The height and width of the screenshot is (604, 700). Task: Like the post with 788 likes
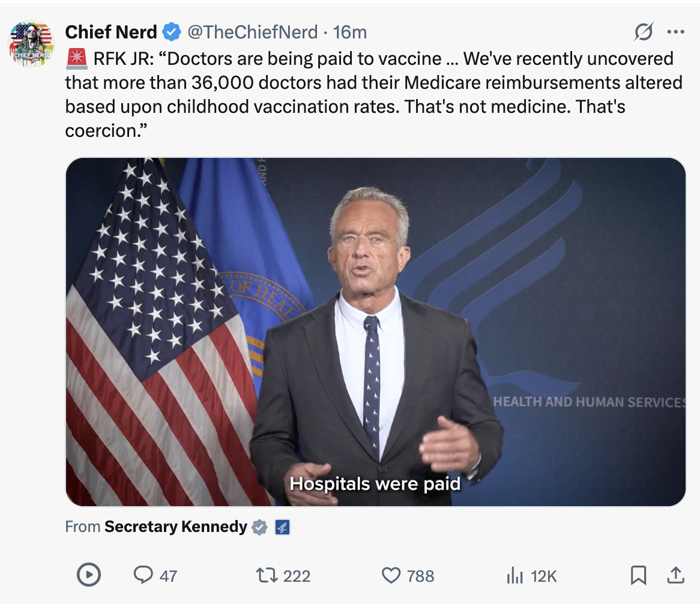click(x=391, y=576)
